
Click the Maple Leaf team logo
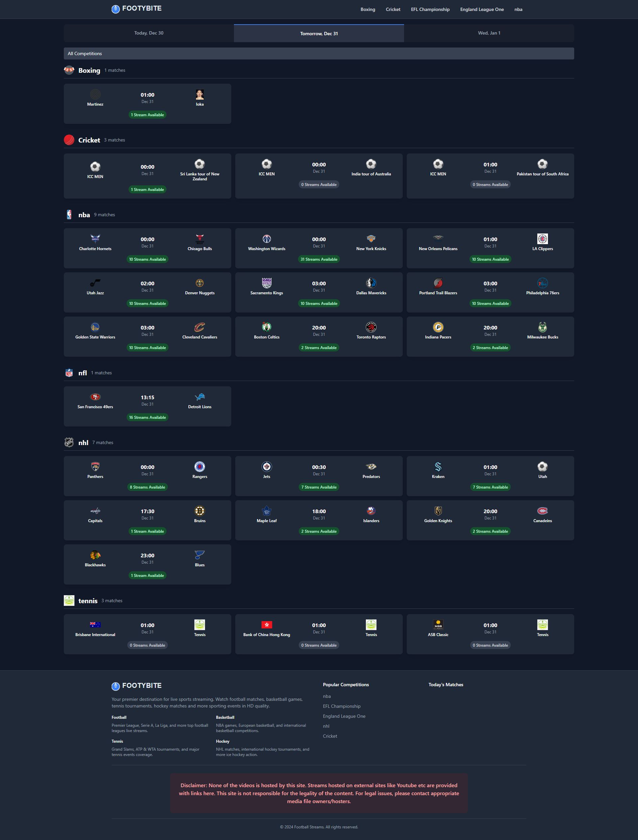266,511
